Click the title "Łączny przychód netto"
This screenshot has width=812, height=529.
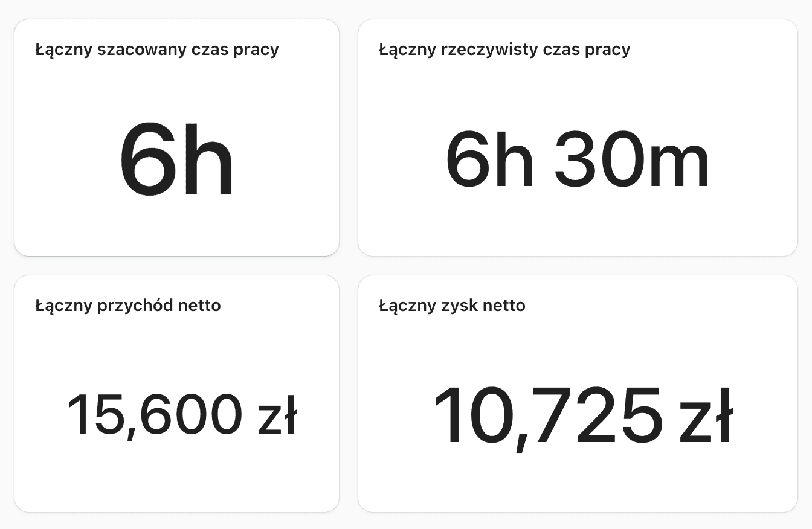(129, 306)
